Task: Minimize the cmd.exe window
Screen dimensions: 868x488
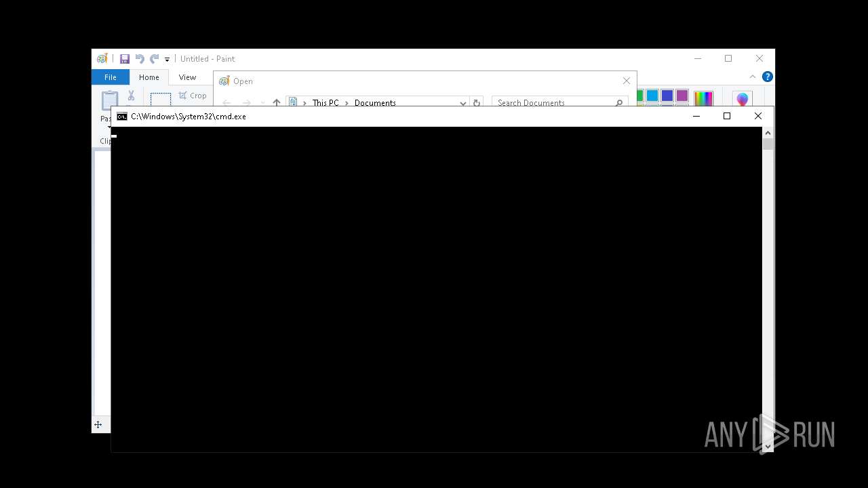Action: 696,116
